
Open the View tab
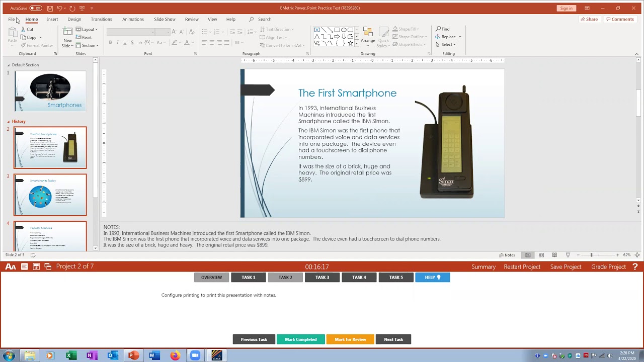point(212,19)
